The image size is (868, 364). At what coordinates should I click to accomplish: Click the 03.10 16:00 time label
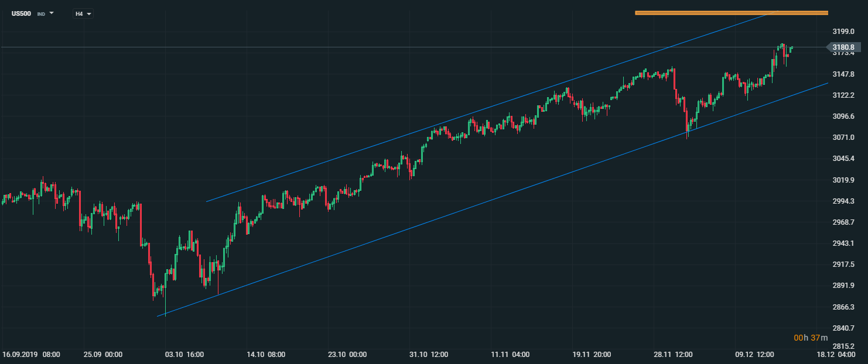click(x=184, y=355)
